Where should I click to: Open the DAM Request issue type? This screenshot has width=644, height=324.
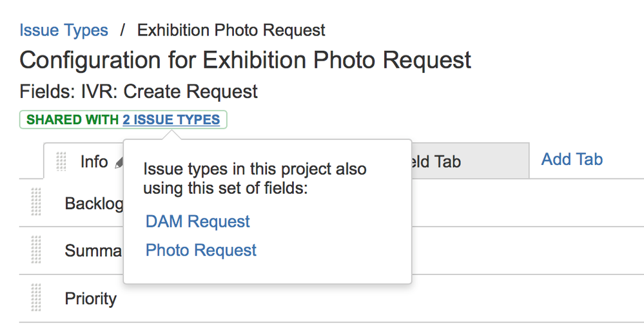click(x=197, y=222)
